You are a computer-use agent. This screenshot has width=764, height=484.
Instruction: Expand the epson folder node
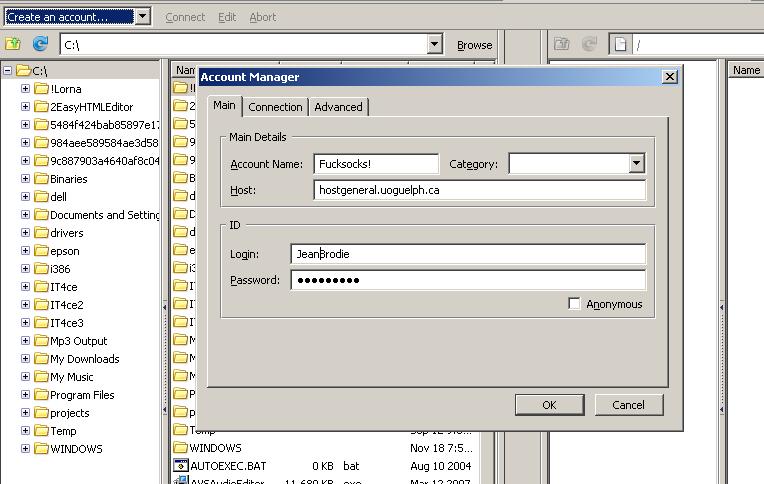tap(25, 251)
